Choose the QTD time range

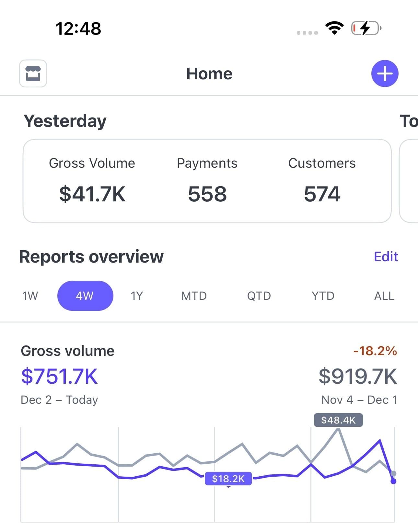click(x=259, y=296)
